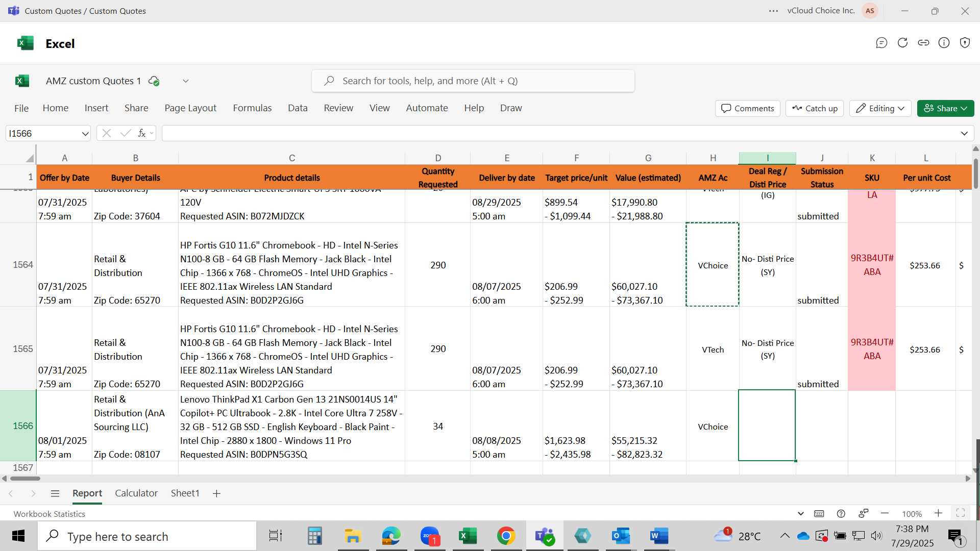
Task: Open the Insert ribbon tab
Action: point(96,108)
